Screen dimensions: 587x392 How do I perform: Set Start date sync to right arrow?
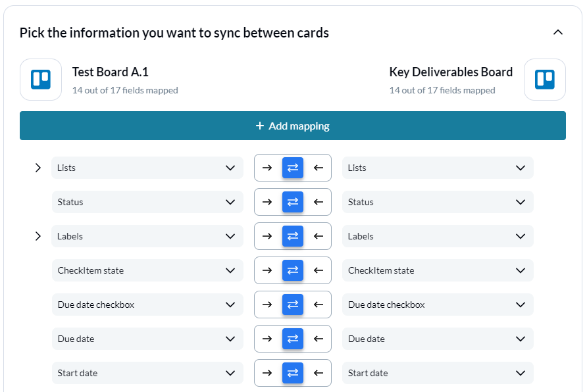pyautogui.click(x=267, y=373)
